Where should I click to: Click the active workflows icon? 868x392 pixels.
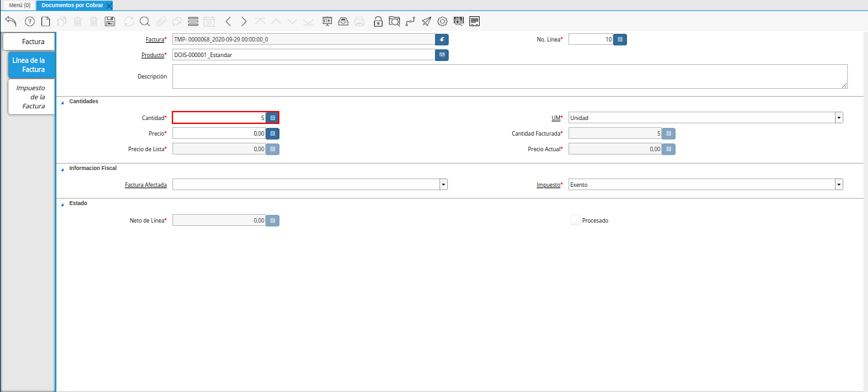tap(410, 21)
